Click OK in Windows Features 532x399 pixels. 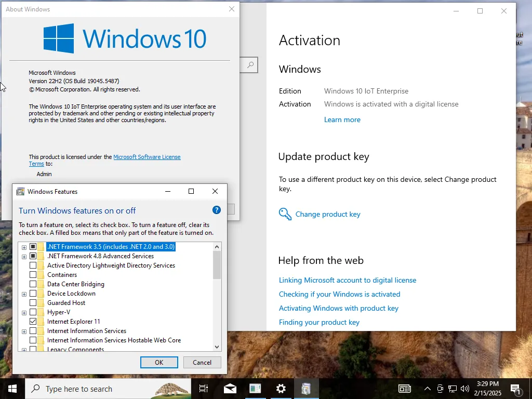click(159, 362)
